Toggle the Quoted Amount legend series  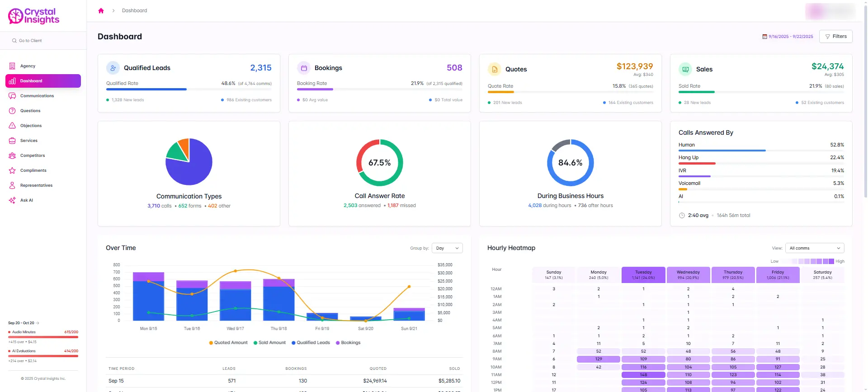coord(228,343)
